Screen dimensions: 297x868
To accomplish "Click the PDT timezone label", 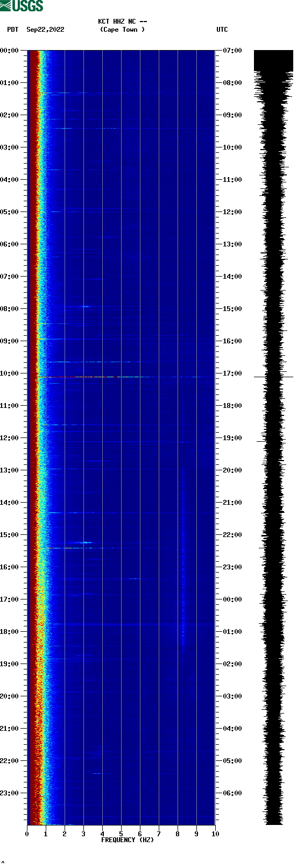I will tap(13, 30).
